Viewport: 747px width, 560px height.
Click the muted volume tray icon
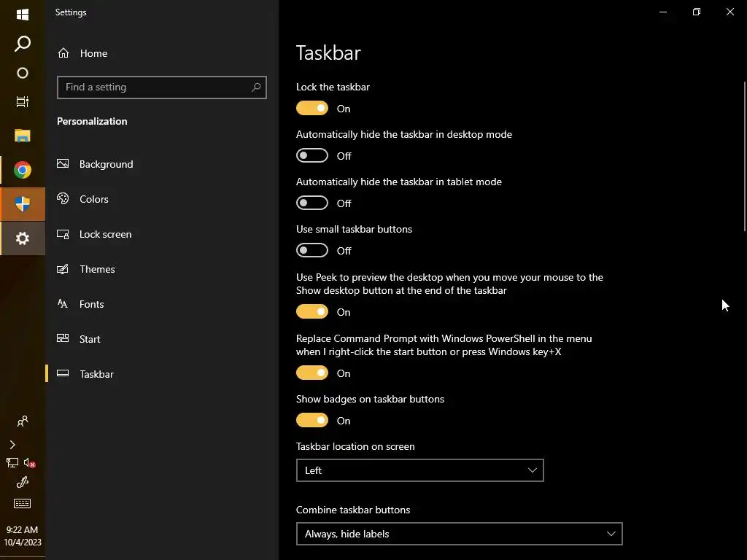tap(30, 463)
